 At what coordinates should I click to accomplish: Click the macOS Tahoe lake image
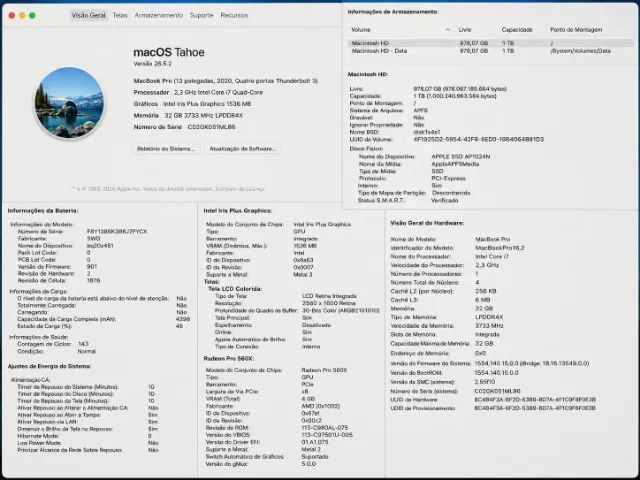pos(69,102)
